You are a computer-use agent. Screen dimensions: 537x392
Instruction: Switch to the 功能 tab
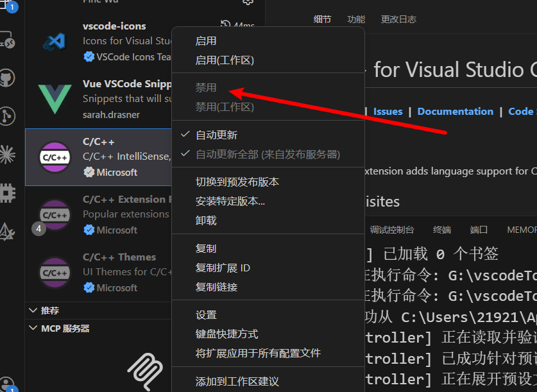356,19
